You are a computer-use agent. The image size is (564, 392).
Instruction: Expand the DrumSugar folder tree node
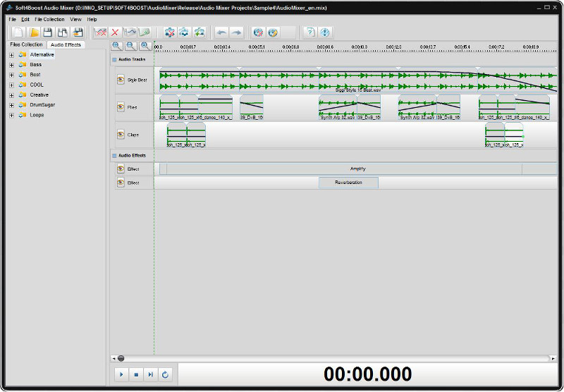(11, 105)
